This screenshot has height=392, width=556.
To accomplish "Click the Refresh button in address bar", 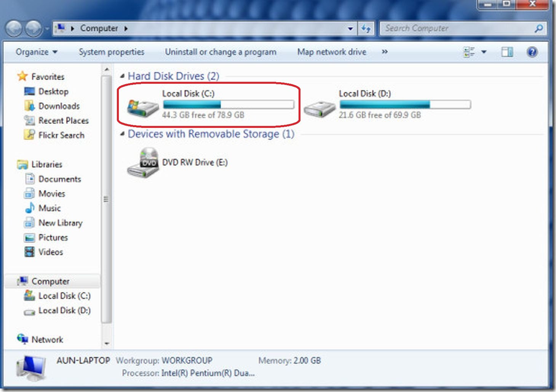I will [x=366, y=29].
